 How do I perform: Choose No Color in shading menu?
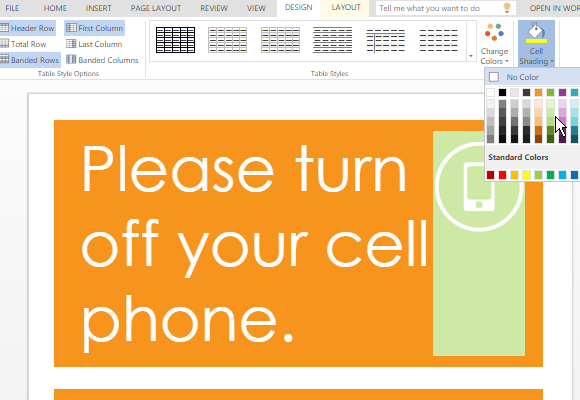point(533,77)
